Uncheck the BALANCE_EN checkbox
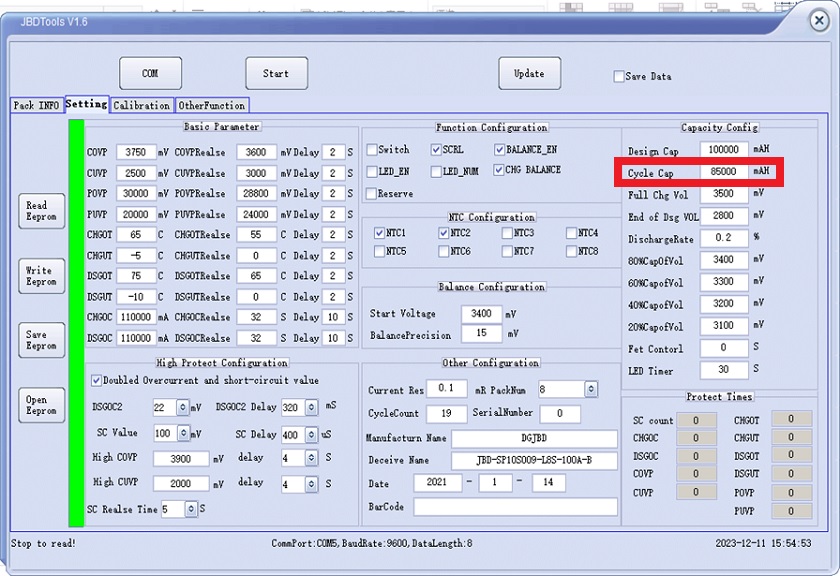The width and height of the screenshot is (840, 576). [500, 149]
